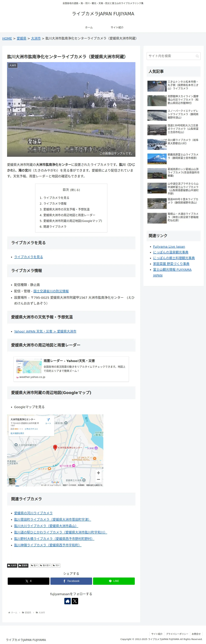Click the 大洲市 label on sample image
Screen dimensions: 206x644
click(x=13, y=65)
